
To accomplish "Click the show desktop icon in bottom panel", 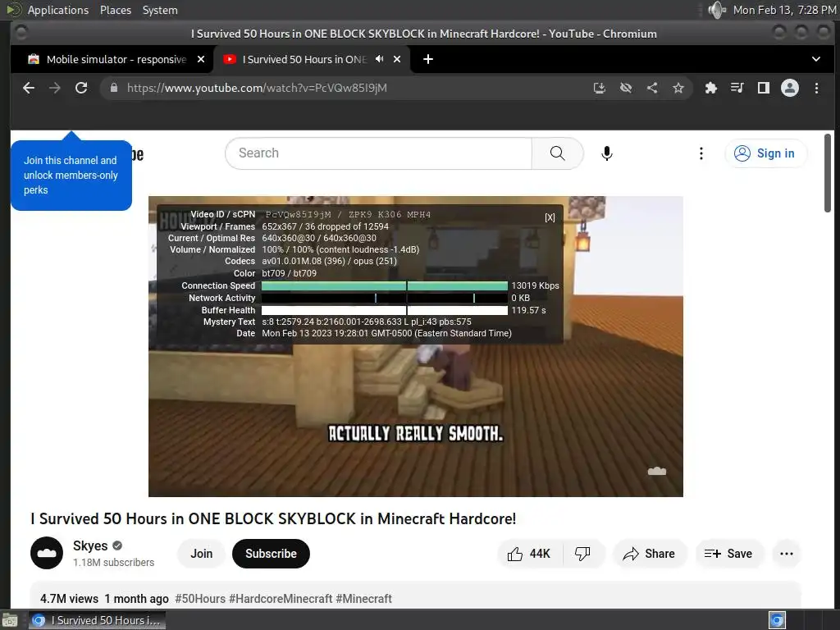I will [x=10, y=621].
